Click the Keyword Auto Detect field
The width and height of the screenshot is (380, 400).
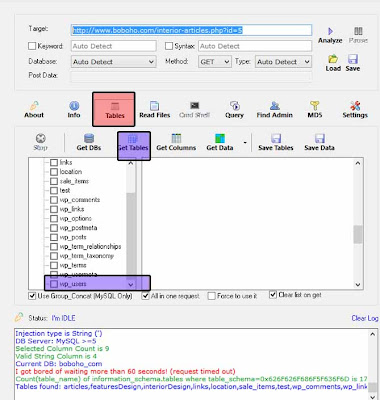tap(113, 46)
